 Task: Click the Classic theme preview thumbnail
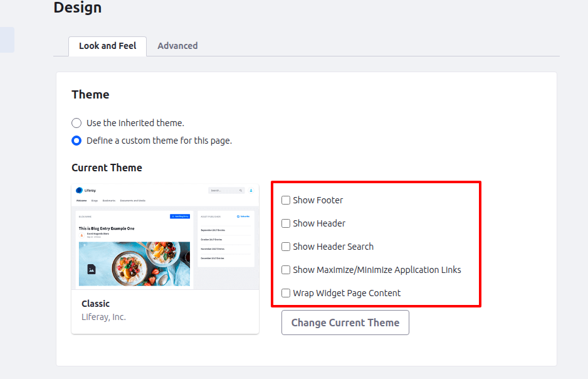tap(165, 237)
